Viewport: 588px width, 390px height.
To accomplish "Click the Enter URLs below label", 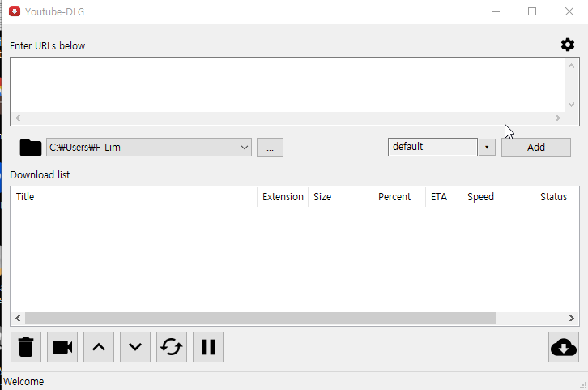I will click(x=47, y=45).
